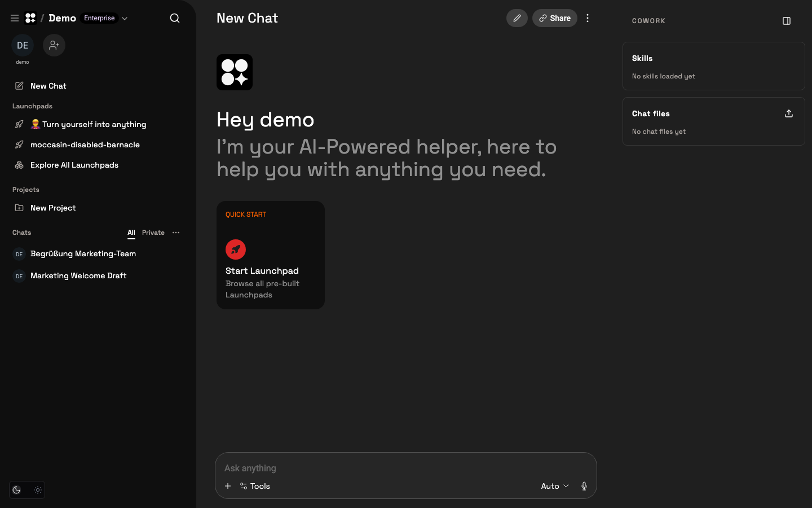812x508 pixels.
Task: Click the Explore All Launchpads icon
Action: (19, 165)
